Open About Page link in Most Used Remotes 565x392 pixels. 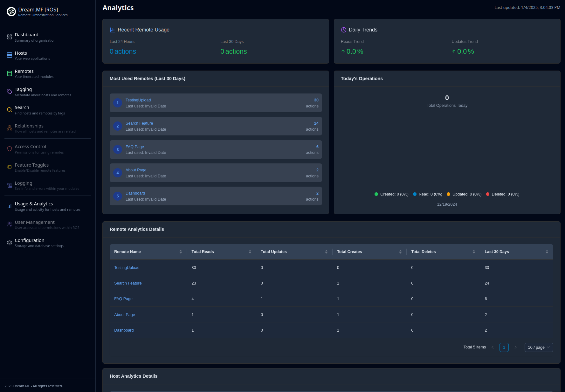(x=136, y=170)
